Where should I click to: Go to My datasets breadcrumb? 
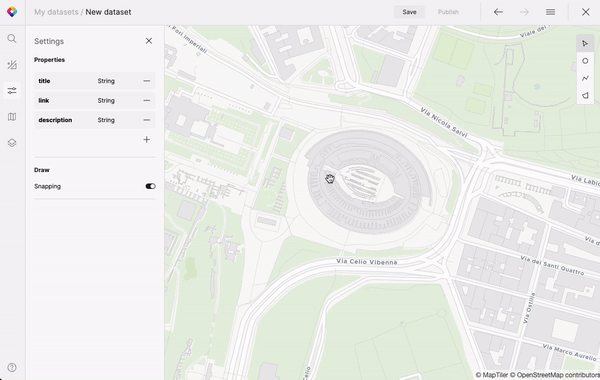click(56, 12)
